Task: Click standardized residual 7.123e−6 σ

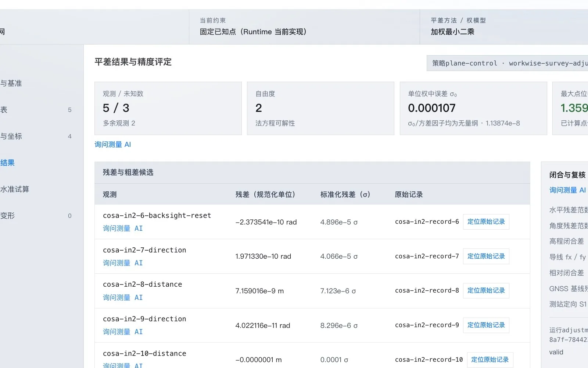Action: [338, 291]
